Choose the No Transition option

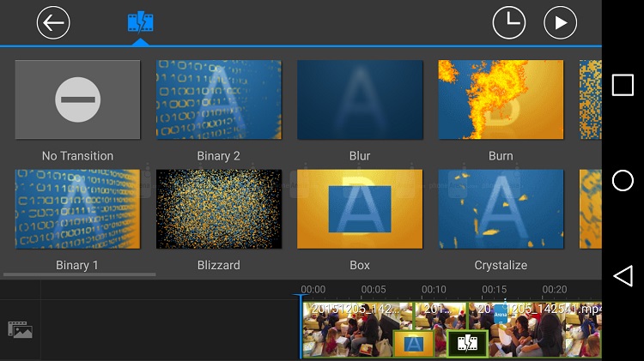click(77, 100)
